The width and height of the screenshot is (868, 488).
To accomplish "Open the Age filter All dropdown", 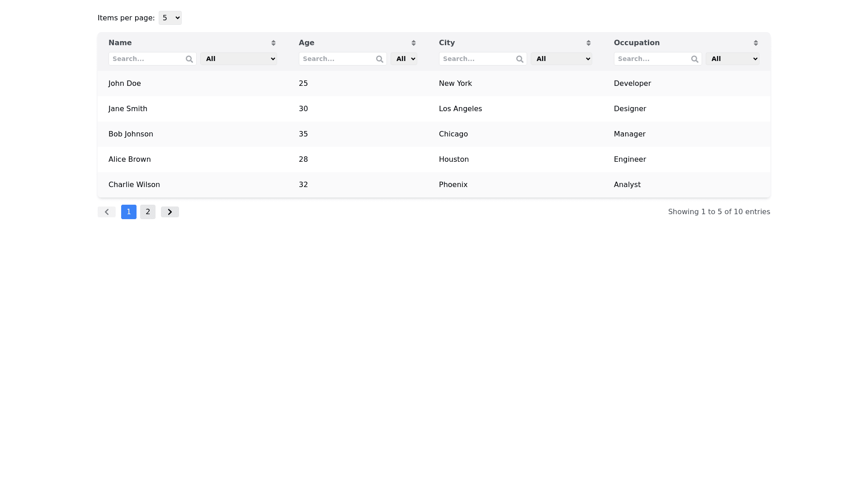I will 403,59.
